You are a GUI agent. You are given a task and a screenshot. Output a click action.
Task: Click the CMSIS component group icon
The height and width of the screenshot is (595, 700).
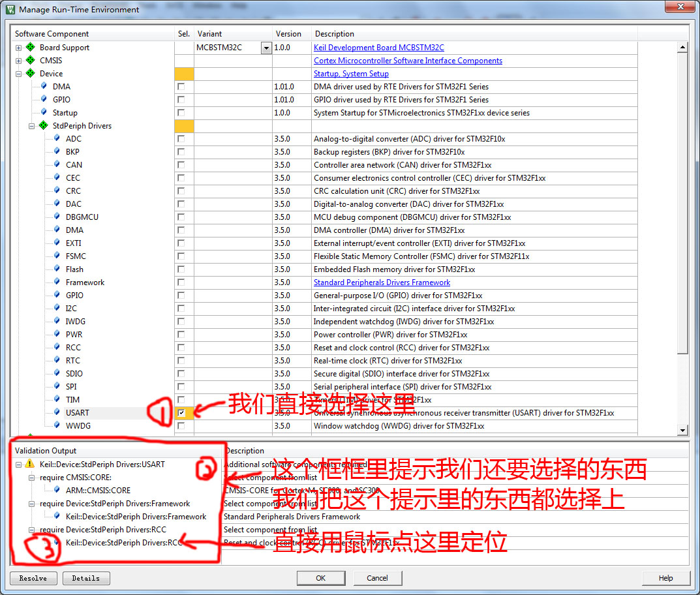(31, 60)
